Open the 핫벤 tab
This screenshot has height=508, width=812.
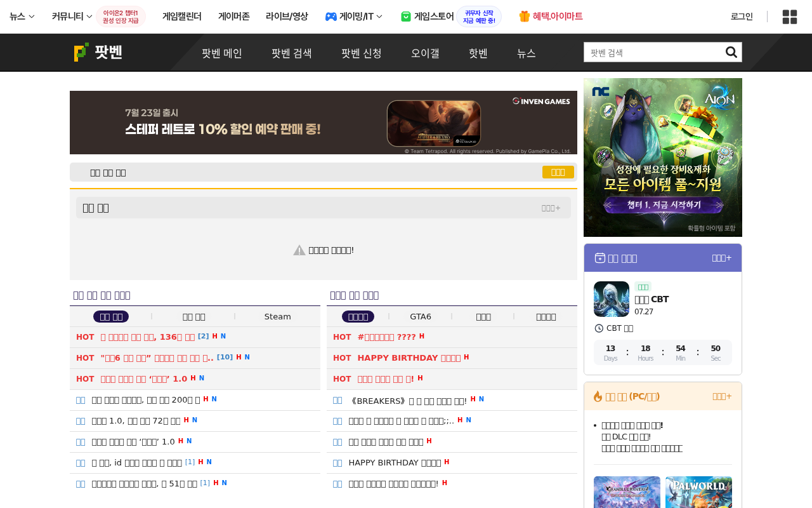478,53
